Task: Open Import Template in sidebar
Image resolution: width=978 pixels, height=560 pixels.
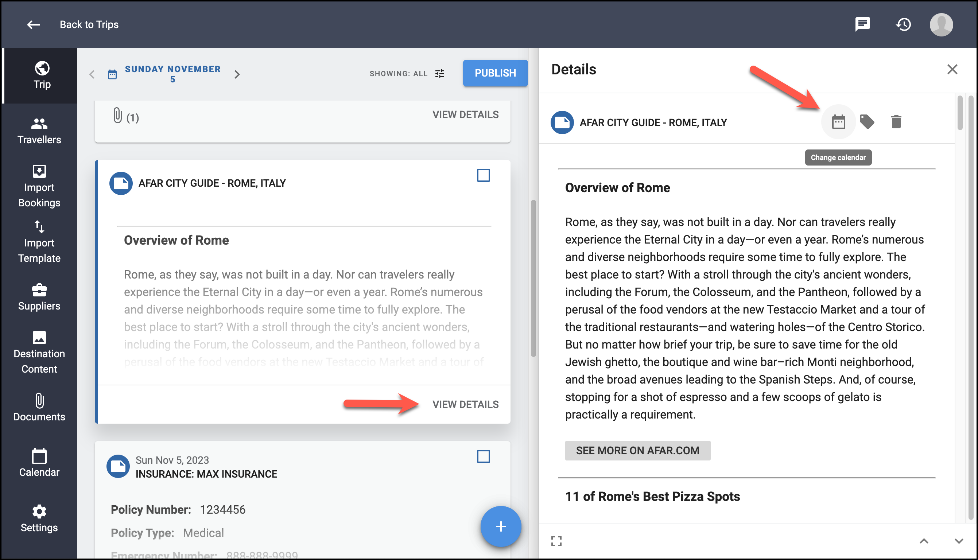Action: pyautogui.click(x=39, y=242)
